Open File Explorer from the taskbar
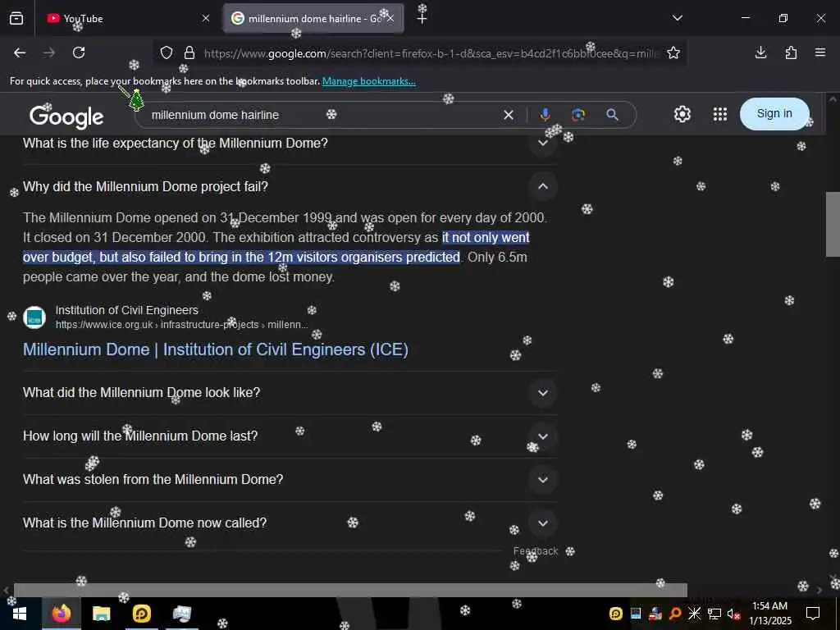This screenshot has height=630, width=840. point(101,614)
